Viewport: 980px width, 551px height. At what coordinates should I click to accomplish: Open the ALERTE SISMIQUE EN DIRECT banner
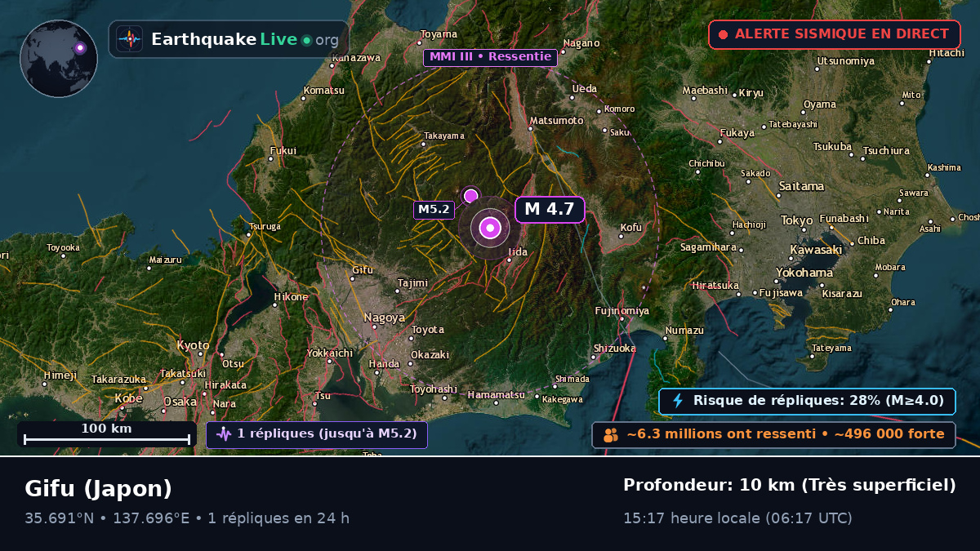tap(834, 34)
